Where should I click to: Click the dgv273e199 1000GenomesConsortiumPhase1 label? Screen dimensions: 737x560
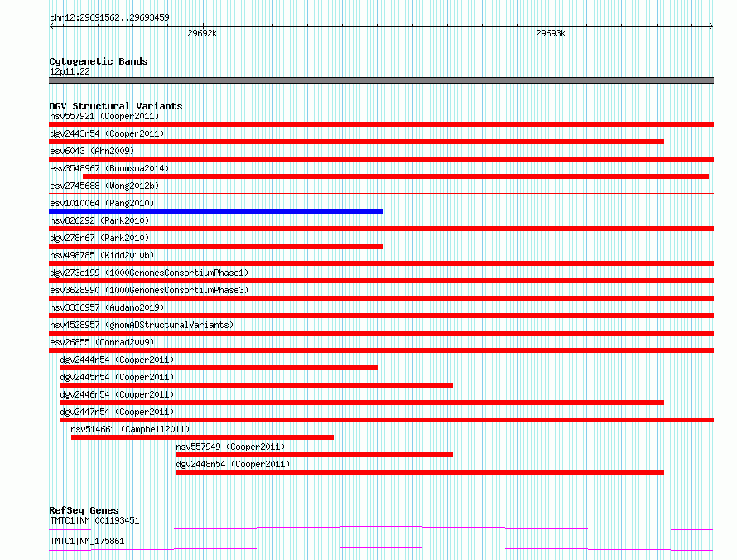[149, 273]
